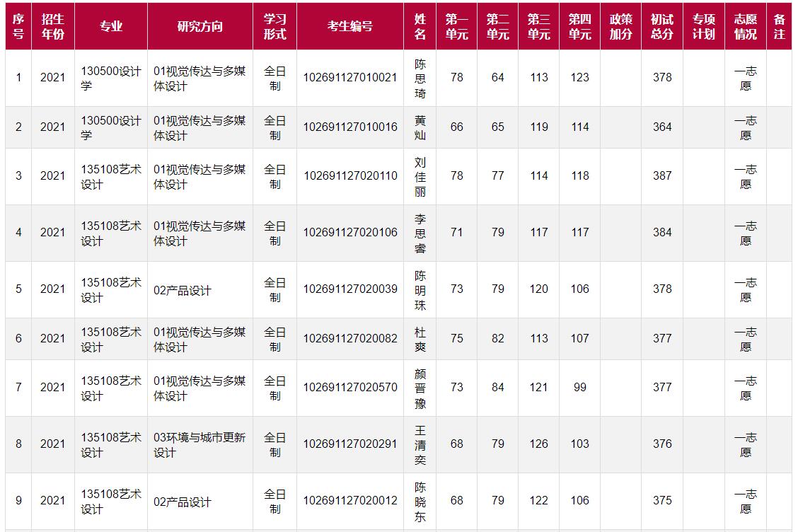Image resolution: width=798 pixels, height=532 pixels.
Task: Click candidate name 杜爽
Action: 420,339
